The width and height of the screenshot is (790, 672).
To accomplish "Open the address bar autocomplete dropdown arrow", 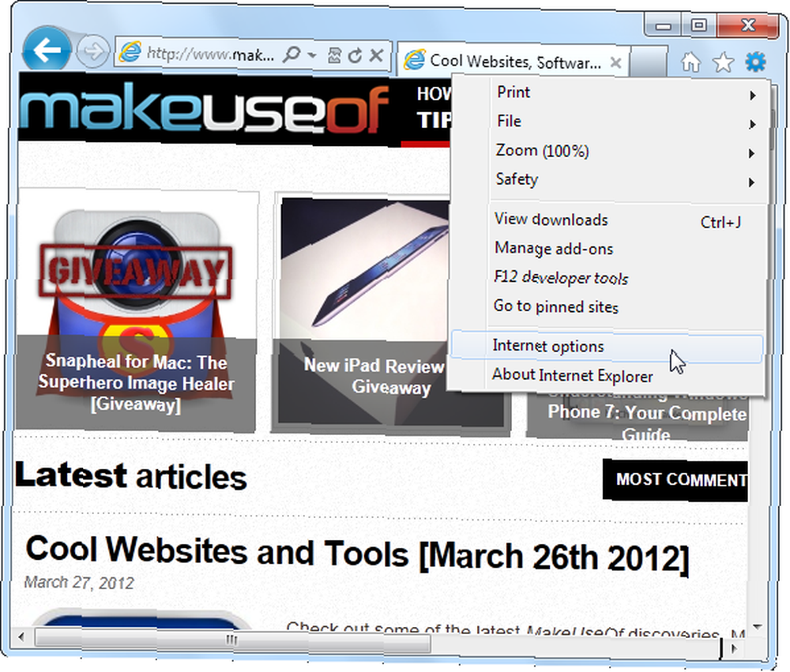I will [x=312, y=54].
